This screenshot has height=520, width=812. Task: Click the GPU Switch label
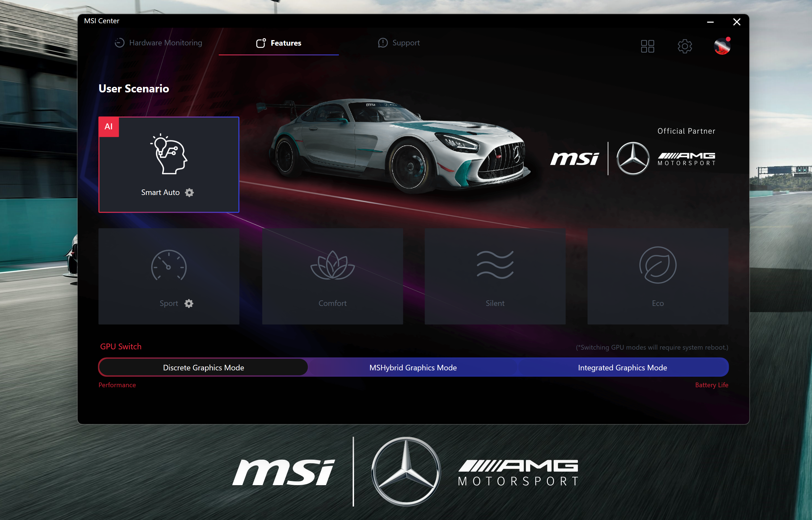click(x=121, y=347)
